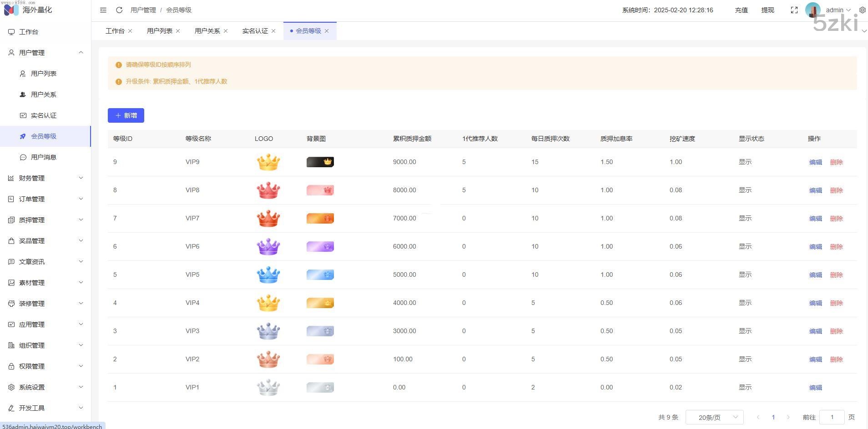
Task: Click 编辑 link for VIP5 row
Action: point(815,275)
